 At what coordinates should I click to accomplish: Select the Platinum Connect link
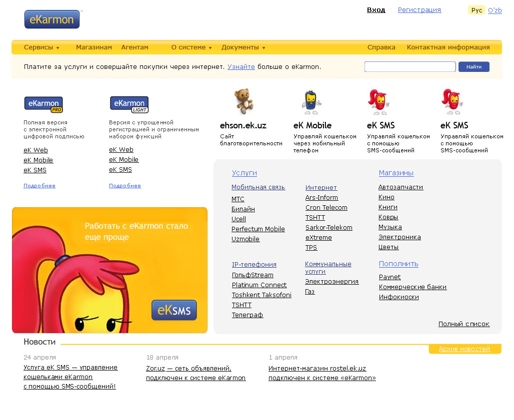pos(259,285)
